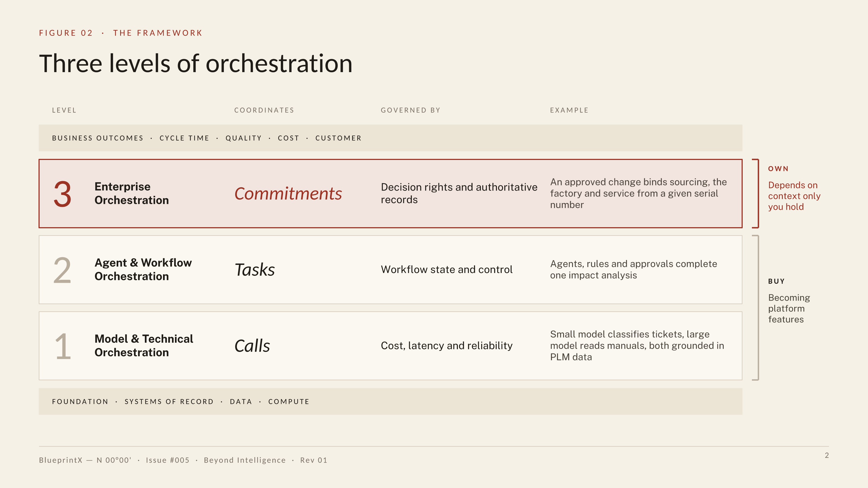Click 'SYSTEMS OF RECORD' in the bottom band
The image size is (868, 488).
(x=169, y=402)
